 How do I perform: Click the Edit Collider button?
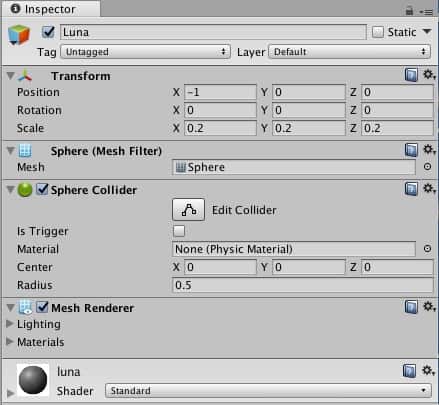[188, 210]
